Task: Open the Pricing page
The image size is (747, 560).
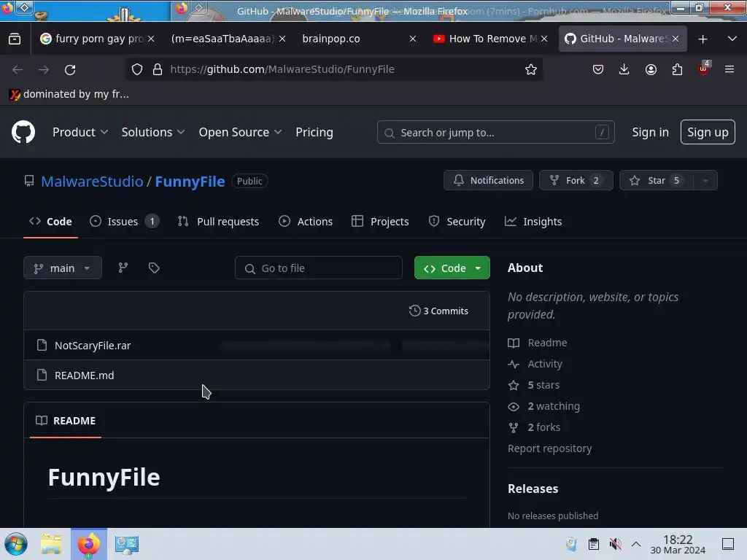Action: pos(314,133)
